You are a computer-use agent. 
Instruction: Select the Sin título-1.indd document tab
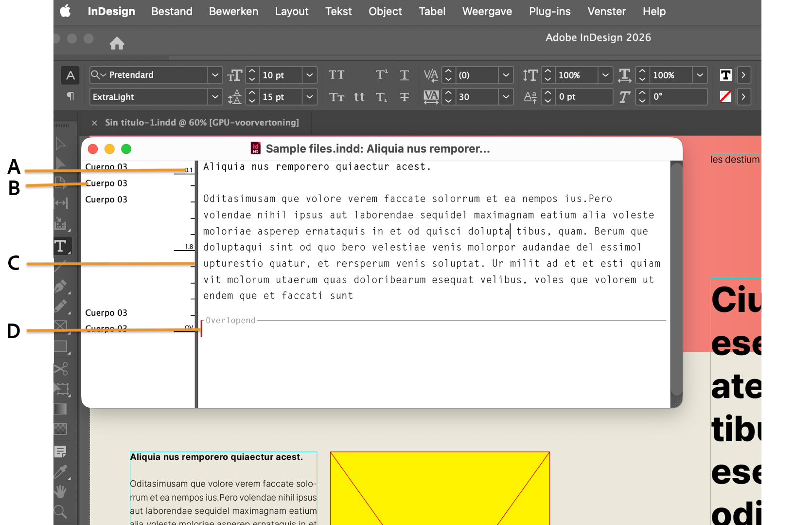click(x=202, y=123)
